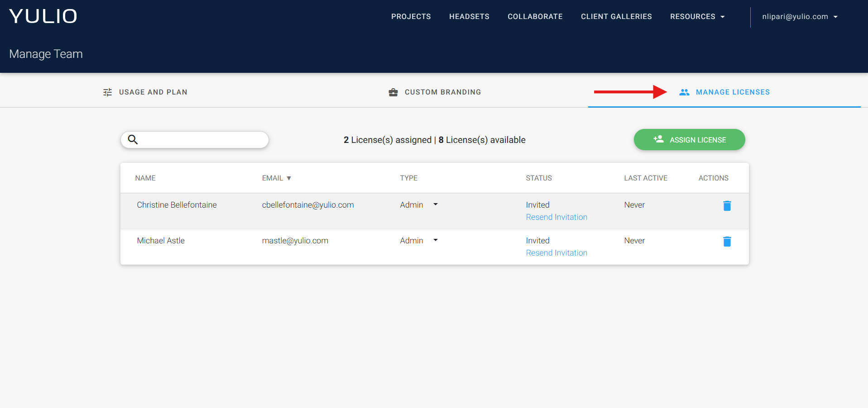The width and height of the screenshot is (868, 408).
Task: Open the nlipari@yulio.com account menu
Action: pos(800,16)
